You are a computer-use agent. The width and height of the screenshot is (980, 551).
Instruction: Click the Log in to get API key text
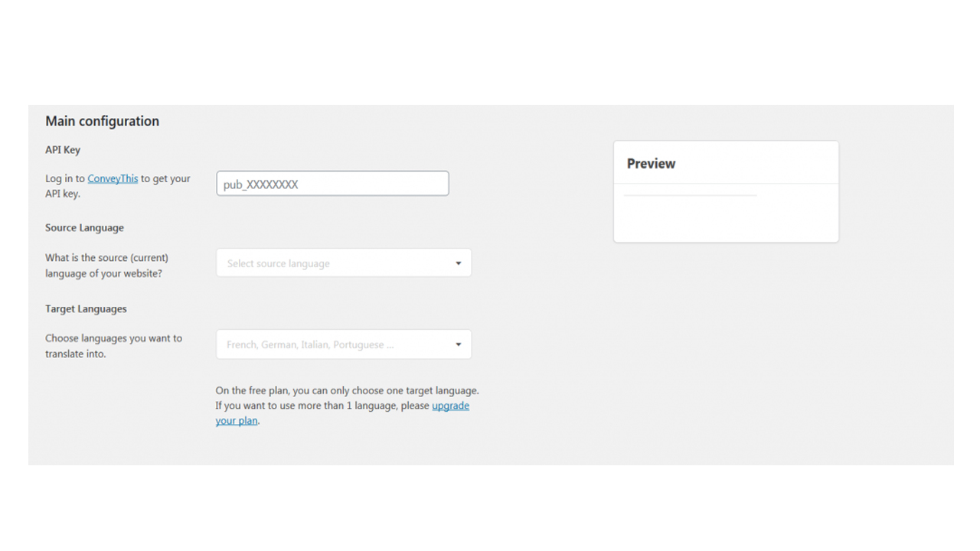117,186
